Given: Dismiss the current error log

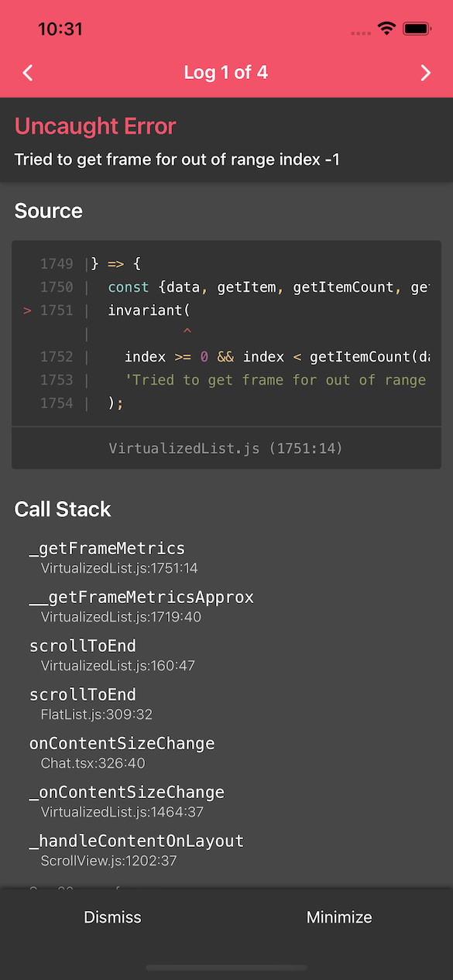Looking at the screenshot, I should pos(112,917).
